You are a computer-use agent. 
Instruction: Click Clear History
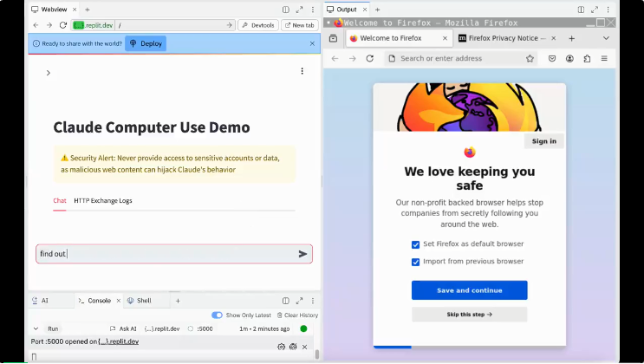pos(297,315)
